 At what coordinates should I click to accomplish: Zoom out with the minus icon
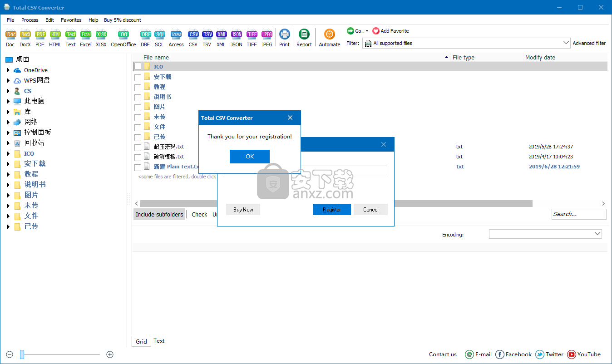pyautogui.click(x=10, y=354)
